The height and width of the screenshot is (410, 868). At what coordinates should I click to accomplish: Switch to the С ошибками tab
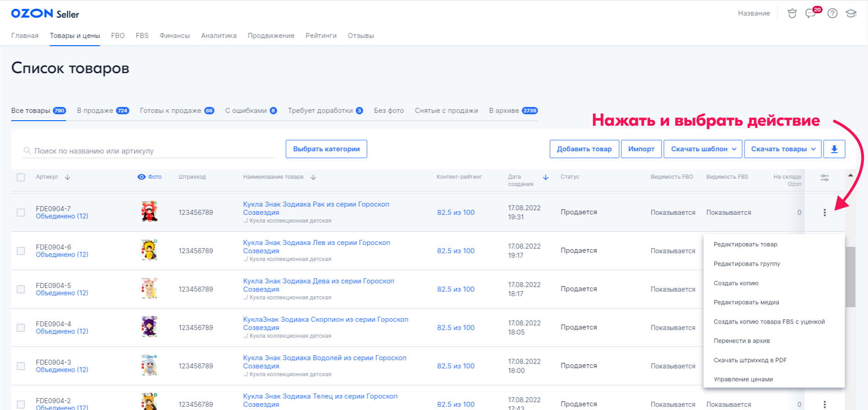coord(250,111)
